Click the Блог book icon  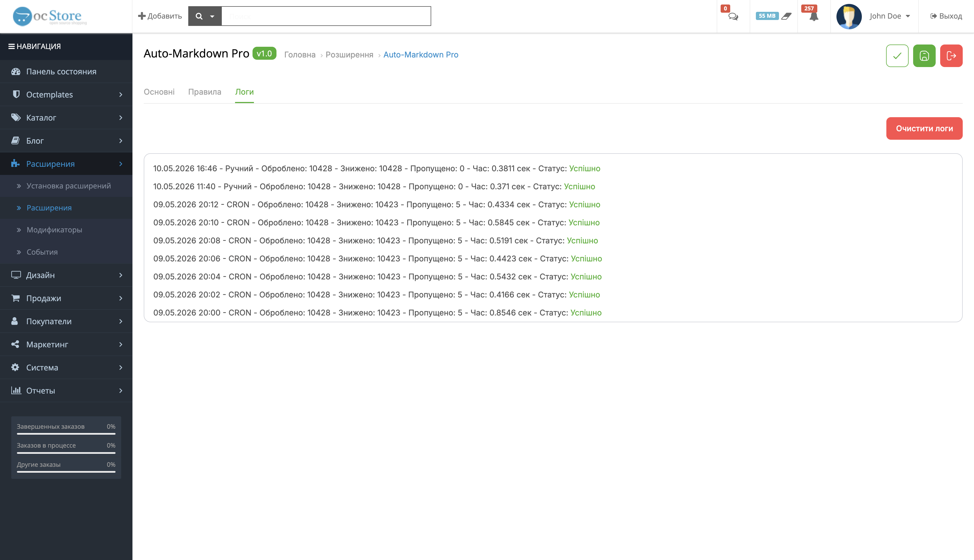16,140
